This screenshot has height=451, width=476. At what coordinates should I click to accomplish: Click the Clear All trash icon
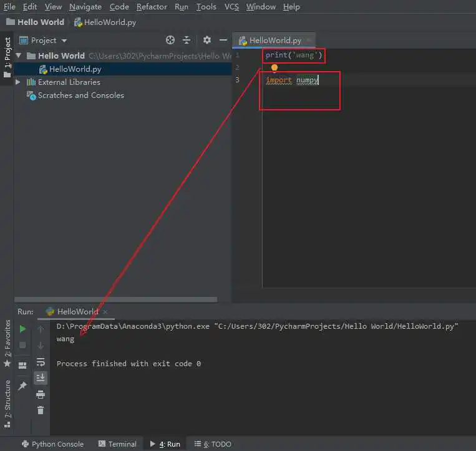click(41, 410)
